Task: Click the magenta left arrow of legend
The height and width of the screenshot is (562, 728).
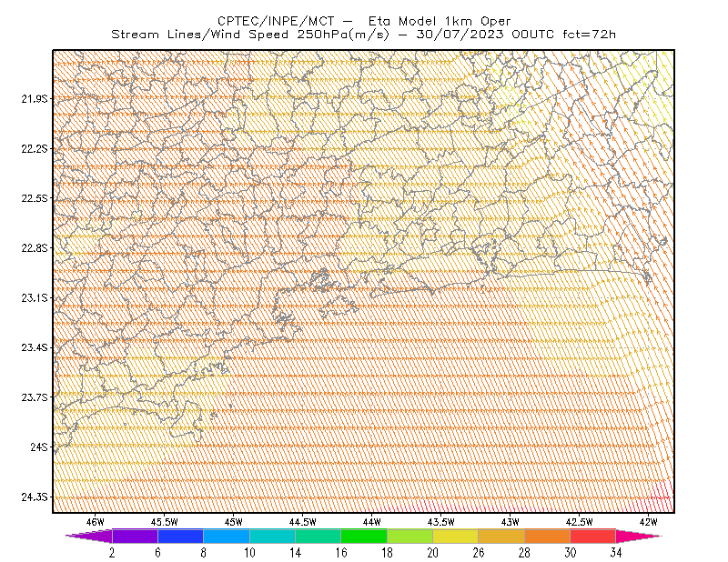Action: 88,536
